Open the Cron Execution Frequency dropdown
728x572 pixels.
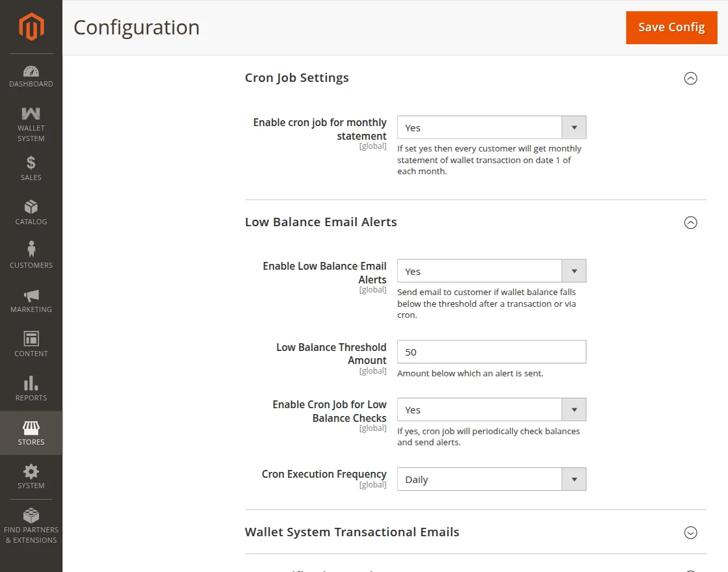491,479
